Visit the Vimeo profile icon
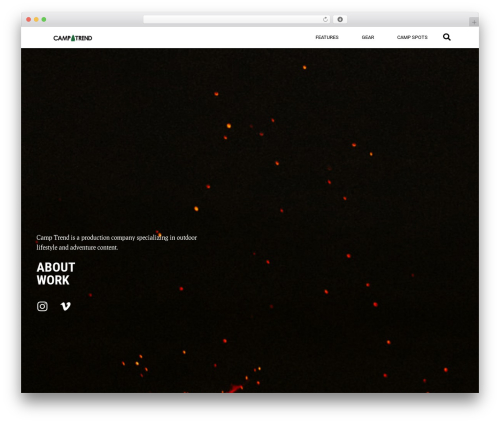The image size is (500, 423). pos(65,306)
